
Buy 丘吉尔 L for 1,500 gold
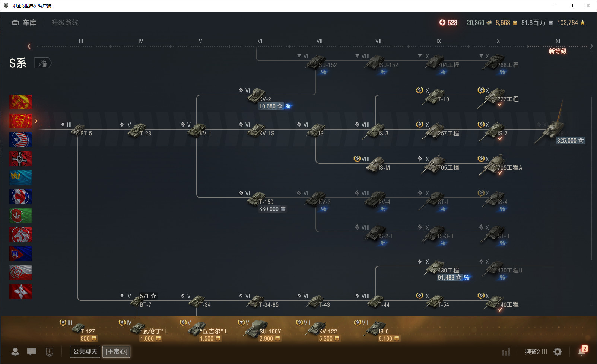(210, 339)
